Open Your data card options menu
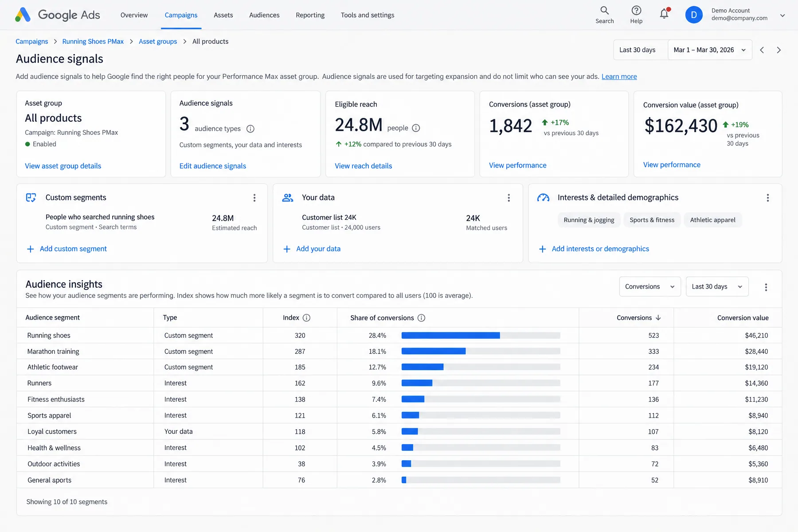This screenshot has height=532, width=798. 509,198
